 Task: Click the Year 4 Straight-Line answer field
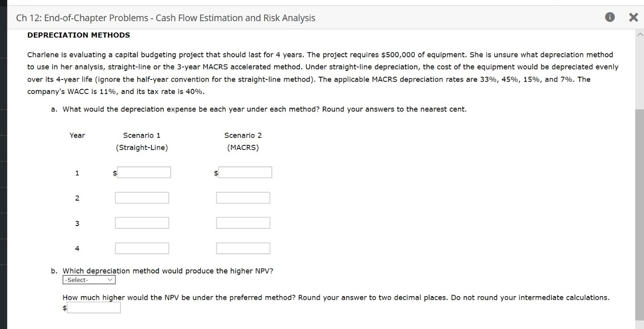point(142,248)
